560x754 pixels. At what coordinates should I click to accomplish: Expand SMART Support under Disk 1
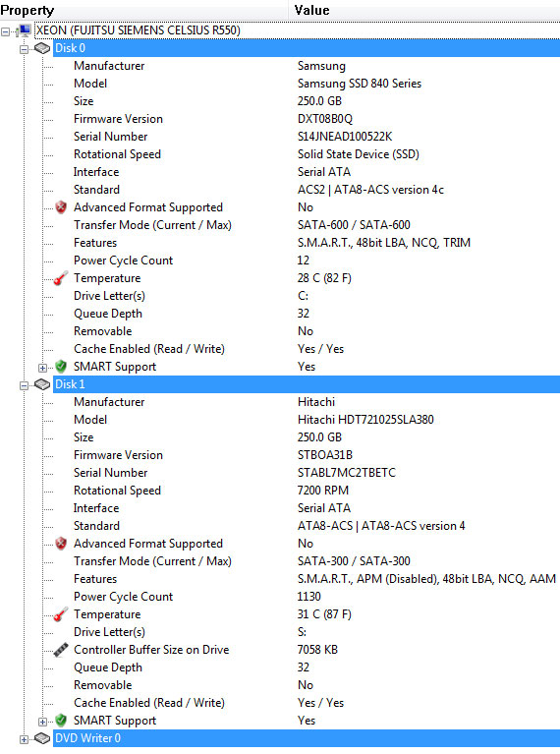42,722
